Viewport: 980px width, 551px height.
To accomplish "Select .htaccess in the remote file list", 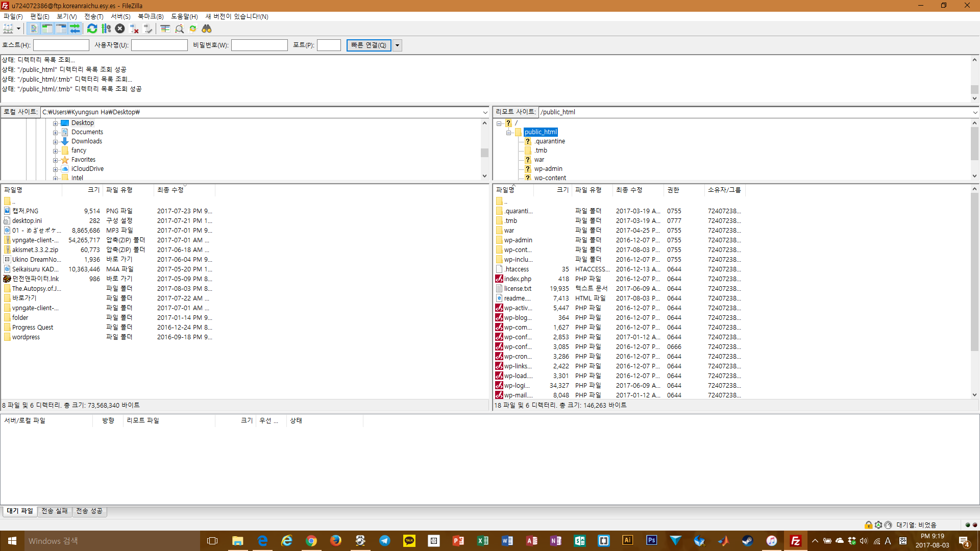I will tap(516, 269).
